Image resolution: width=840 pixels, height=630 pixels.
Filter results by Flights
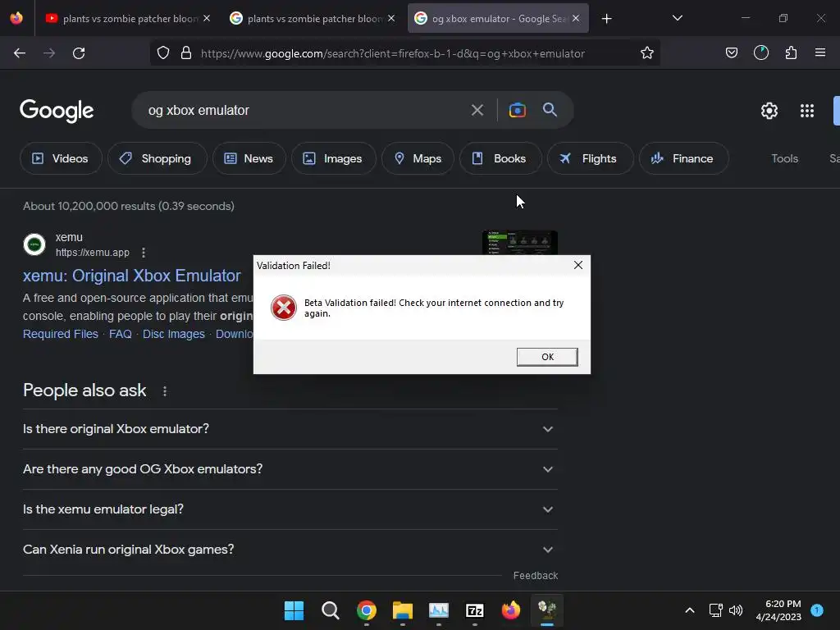(591, 158)
